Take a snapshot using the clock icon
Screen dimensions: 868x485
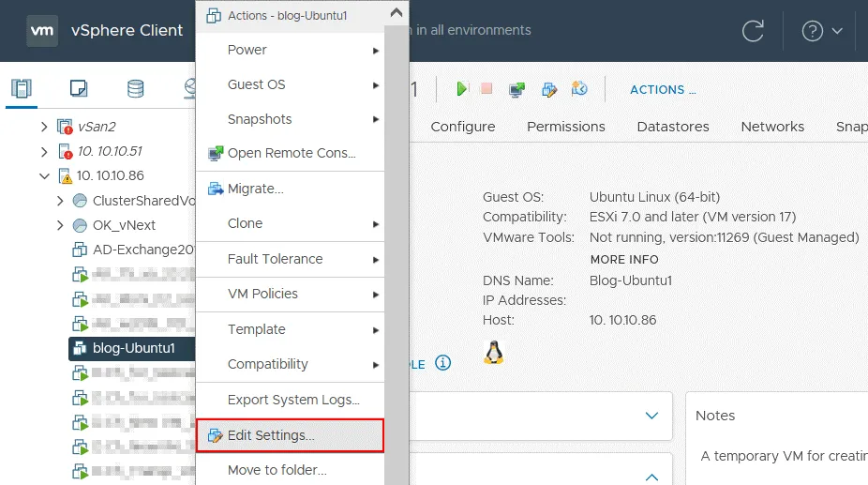tap(579, 89)
